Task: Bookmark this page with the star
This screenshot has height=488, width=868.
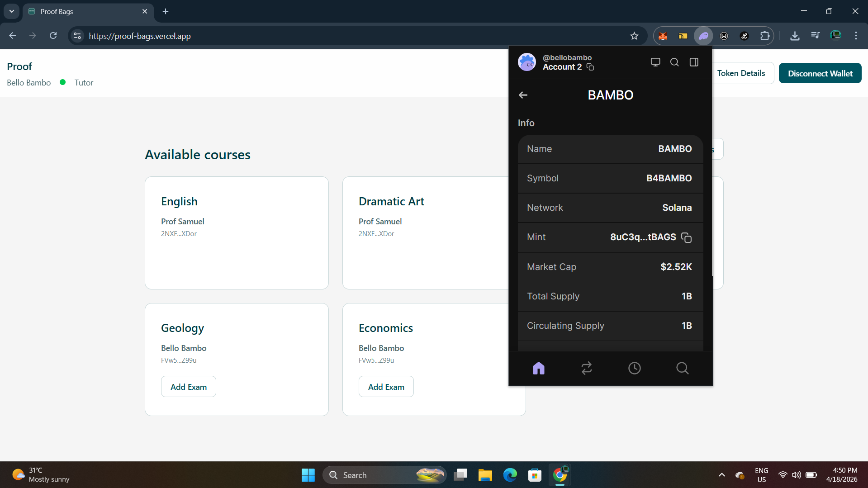Action: click(635, 36)
